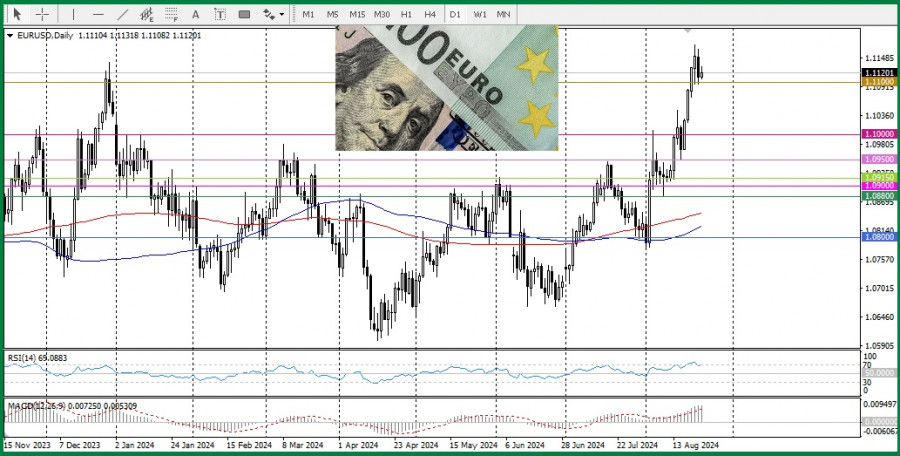Click the 1.07570 price scale value

point(879,259)
